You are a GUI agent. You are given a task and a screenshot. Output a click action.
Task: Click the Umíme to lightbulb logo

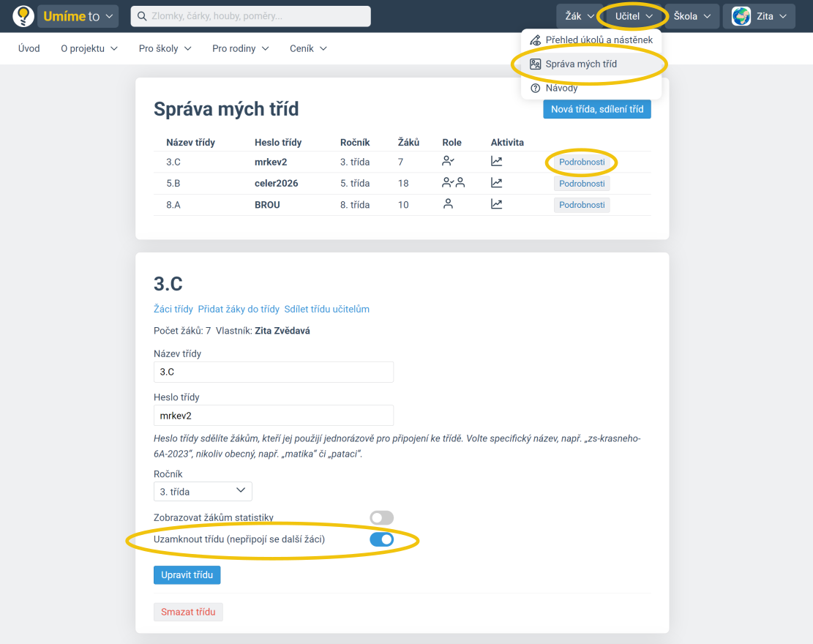click(x=23, y=16)
